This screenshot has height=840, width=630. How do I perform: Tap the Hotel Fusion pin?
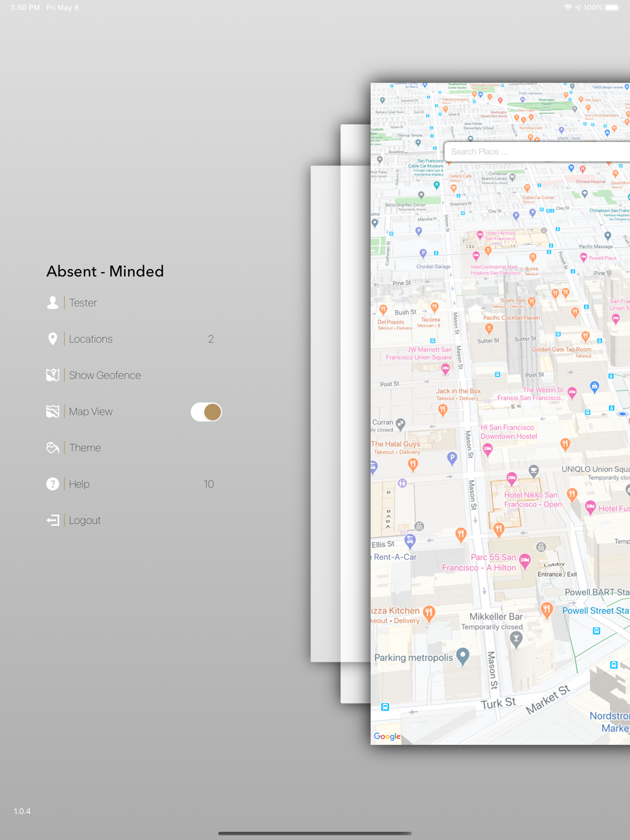point(590,507)
